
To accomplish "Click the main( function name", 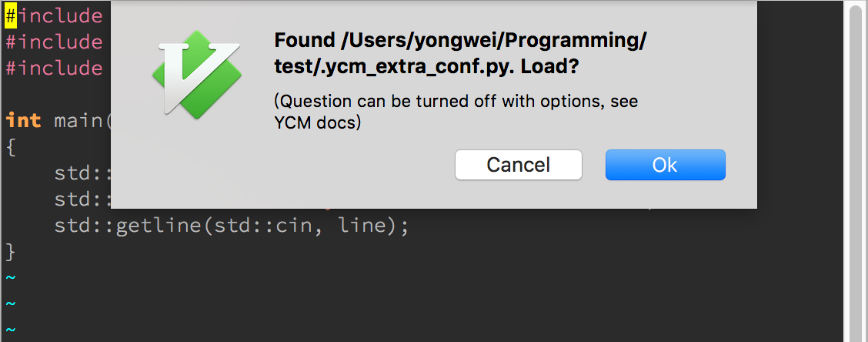I will pos(82,120).
